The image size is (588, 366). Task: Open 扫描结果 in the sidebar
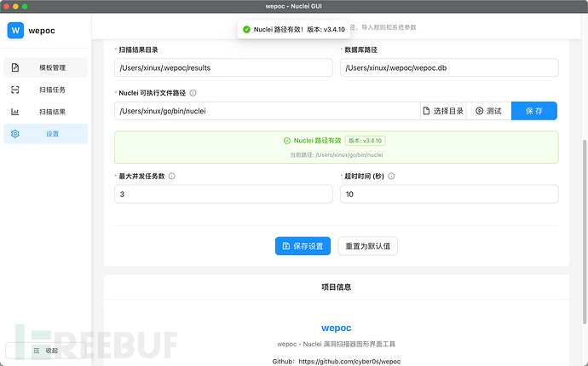click(x=45, y=112)
